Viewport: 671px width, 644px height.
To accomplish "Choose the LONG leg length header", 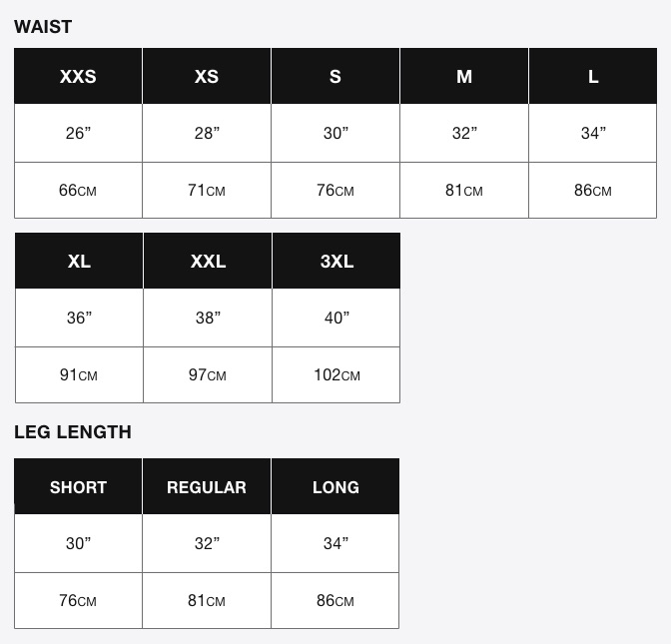I will point(335,486).
